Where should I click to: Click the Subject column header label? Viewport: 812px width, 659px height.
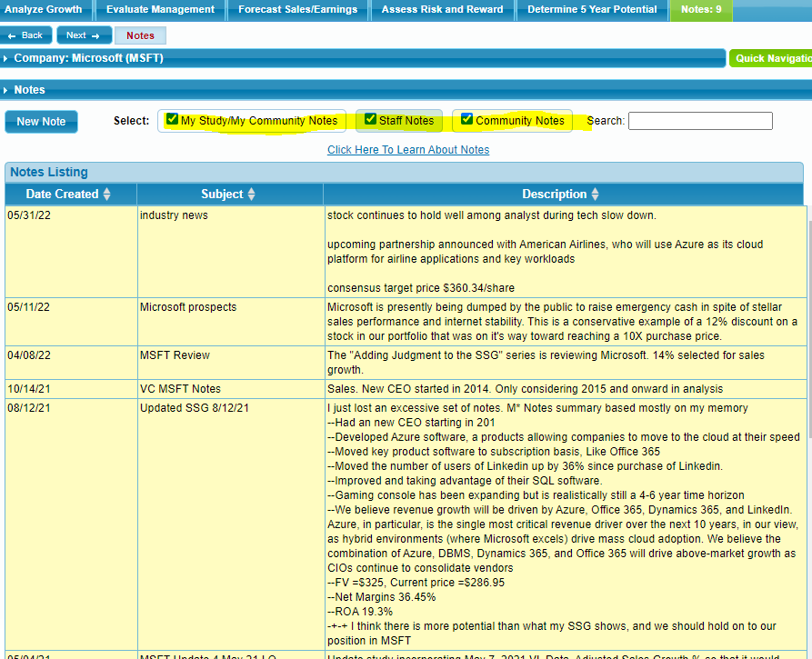(222, 195)
